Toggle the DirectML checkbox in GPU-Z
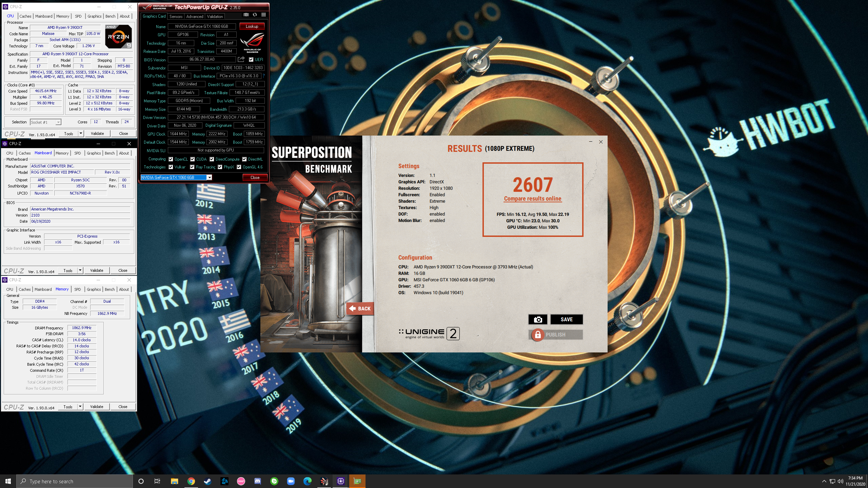Viewport: 868px width, 488px height. [244, 159]
